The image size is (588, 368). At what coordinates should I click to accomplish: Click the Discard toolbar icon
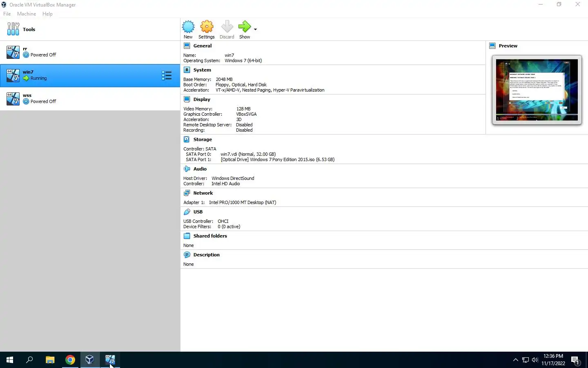(227, 27)
